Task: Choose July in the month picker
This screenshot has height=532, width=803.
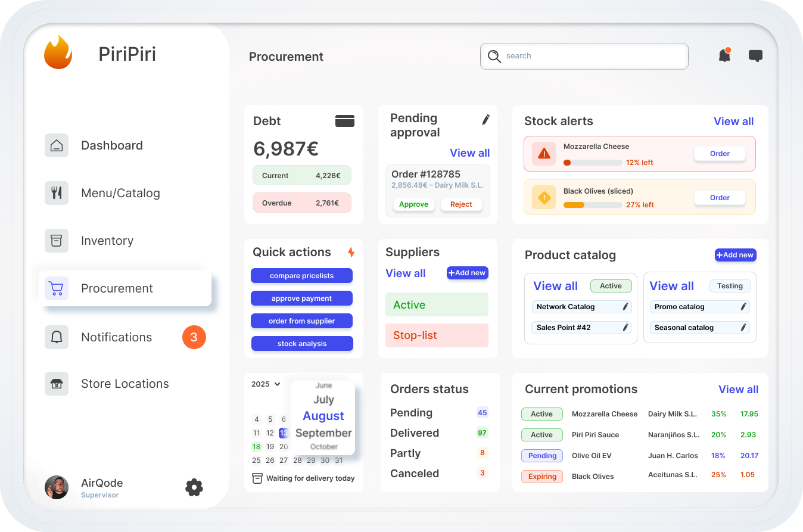Action: [323, 400]
